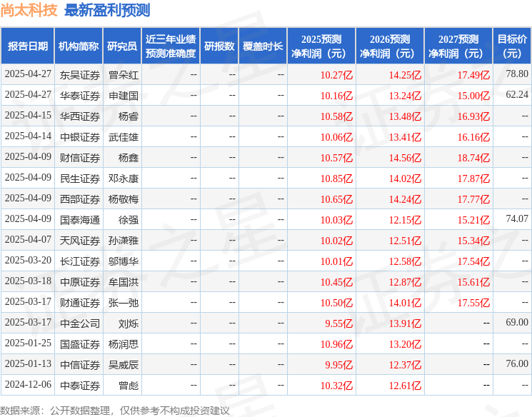Click analyst 武佳雄 cell
Image resolution: width=532 pixels, height=417 pixels.
124,137
